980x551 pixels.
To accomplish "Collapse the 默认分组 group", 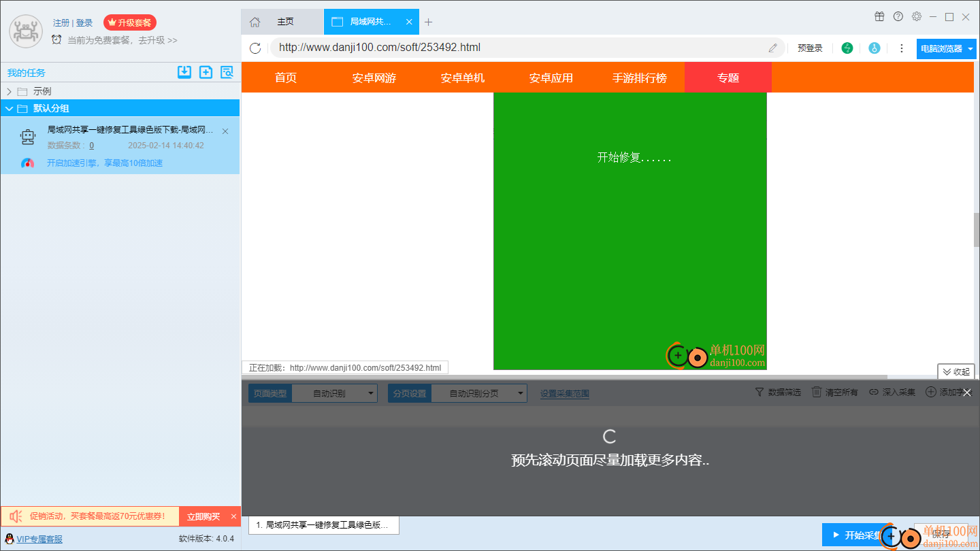I will click(9, 108).
